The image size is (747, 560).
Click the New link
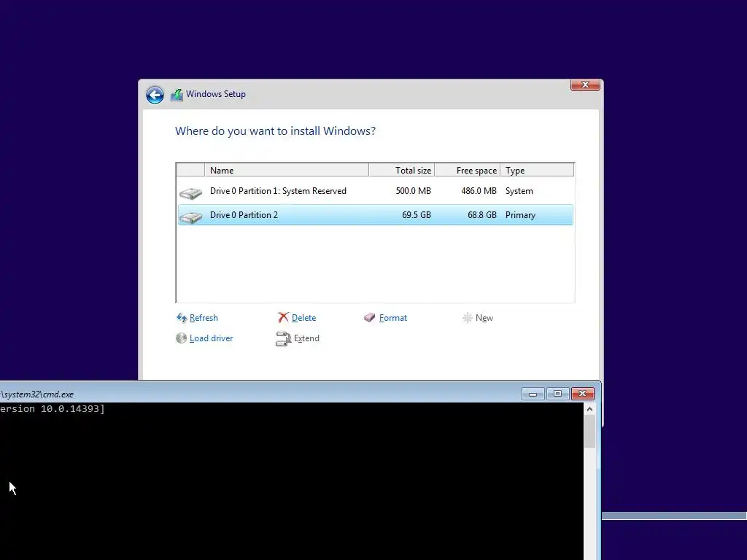[484, 318]
